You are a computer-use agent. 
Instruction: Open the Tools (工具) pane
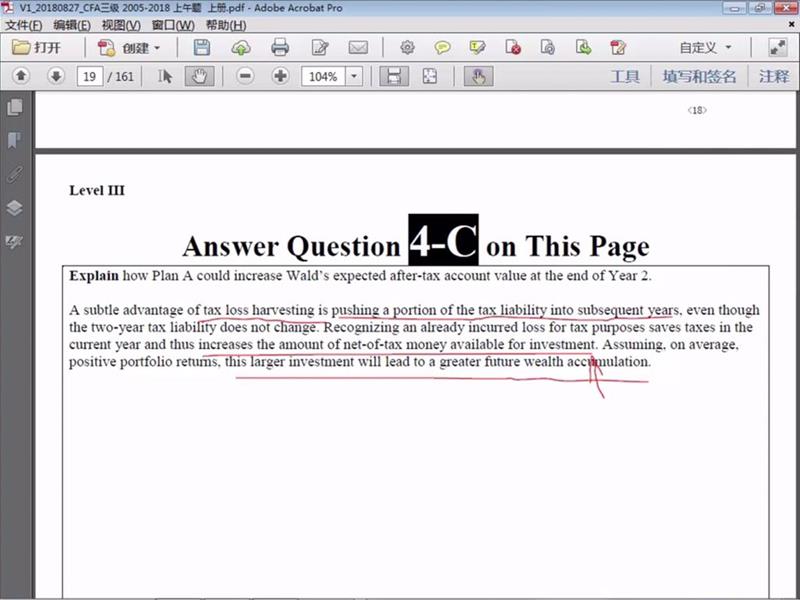(x=625, y=77)
